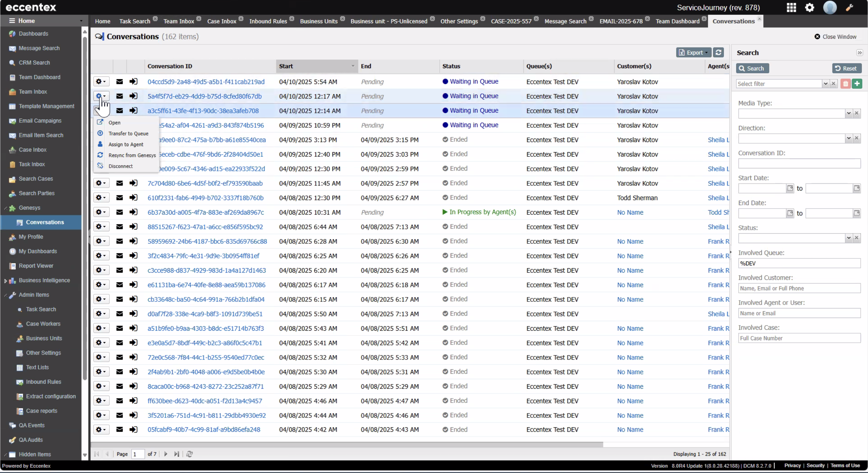Click the pager refresh icon
Image resolution: width=868 pixels, height=473 pixels.
[189, 454]
